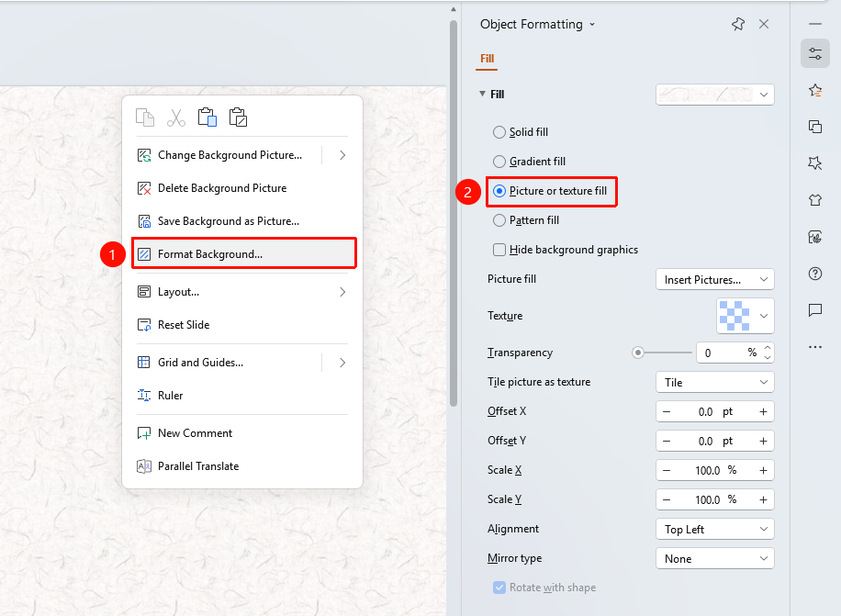Select the Gradient fill option
The height and width of the screenshot is (616, 841).
(530, 162)
